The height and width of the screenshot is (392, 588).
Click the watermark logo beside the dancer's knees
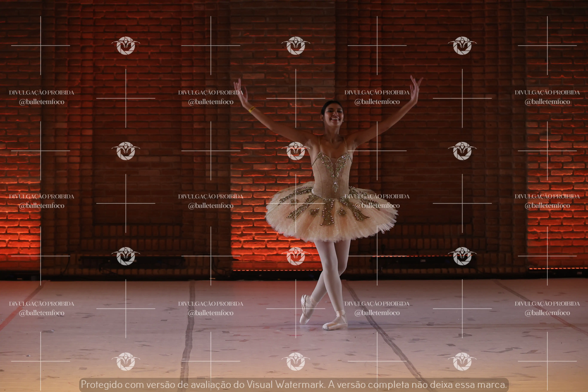tap(296, 256)
